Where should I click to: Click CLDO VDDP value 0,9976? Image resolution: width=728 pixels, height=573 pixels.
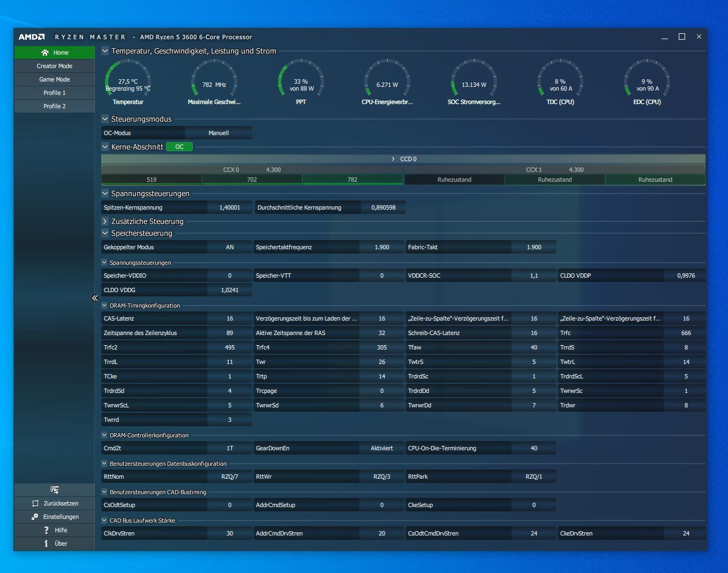point(686,276)
